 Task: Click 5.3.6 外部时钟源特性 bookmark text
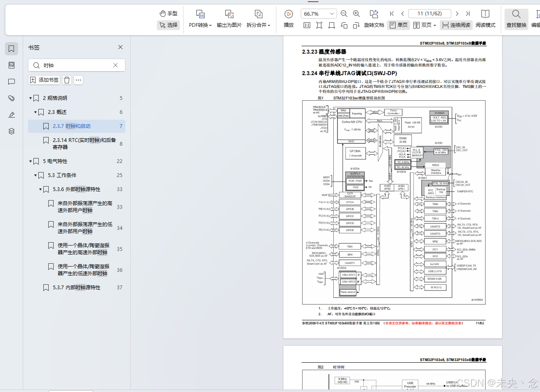click(76, 189)
